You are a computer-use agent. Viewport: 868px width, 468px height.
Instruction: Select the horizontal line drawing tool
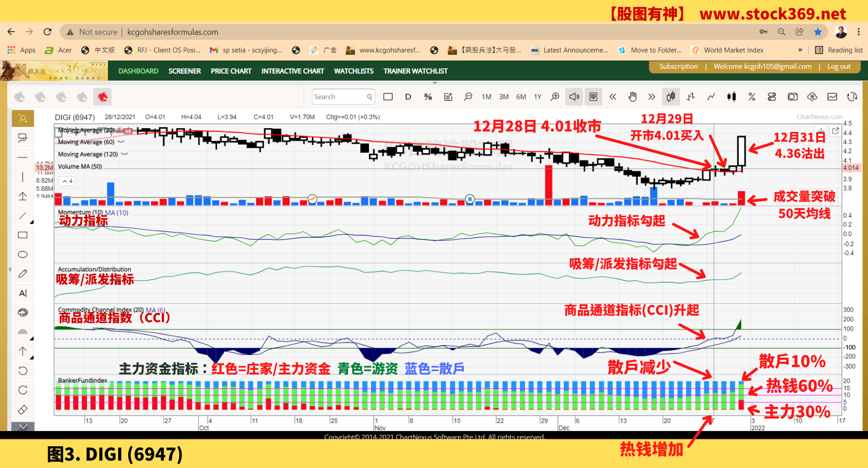(23, 157)
